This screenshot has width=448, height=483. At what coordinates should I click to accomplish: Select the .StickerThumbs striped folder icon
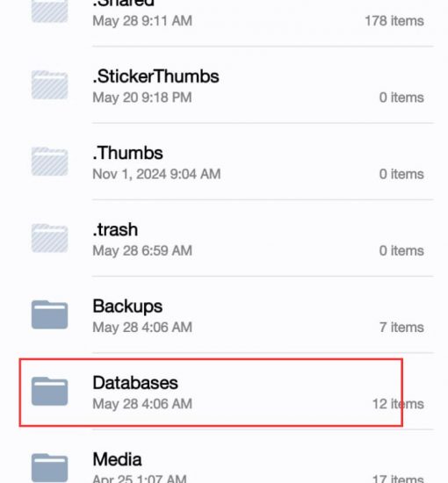point(49,84)
